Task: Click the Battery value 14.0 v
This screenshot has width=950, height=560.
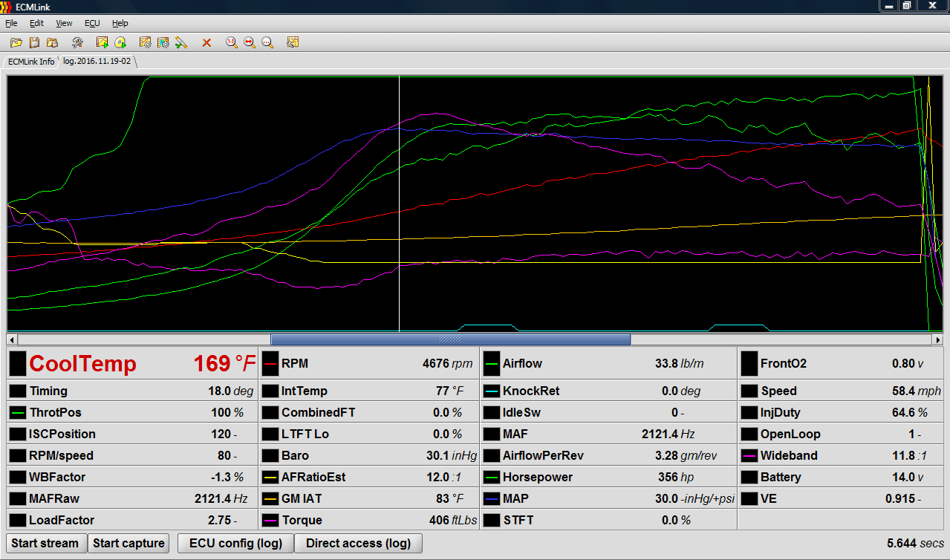Action: 908,477
